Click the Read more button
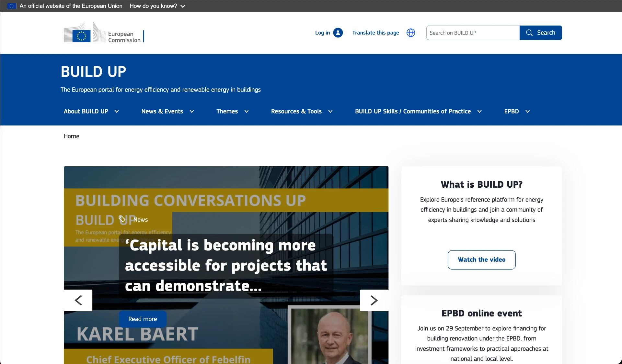This screenshot has height=364, width=622. coord(143,319)
